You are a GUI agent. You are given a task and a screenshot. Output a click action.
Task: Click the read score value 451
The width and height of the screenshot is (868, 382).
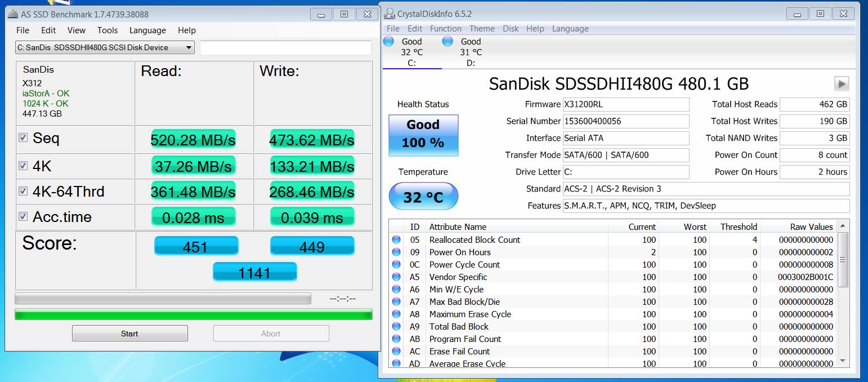(x=196, y=246)
